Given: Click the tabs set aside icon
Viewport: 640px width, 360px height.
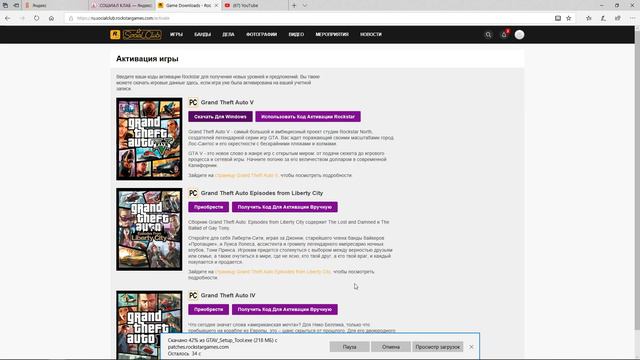Looking at the screenshot, I should pyautogui.click(x=5, y=6).
